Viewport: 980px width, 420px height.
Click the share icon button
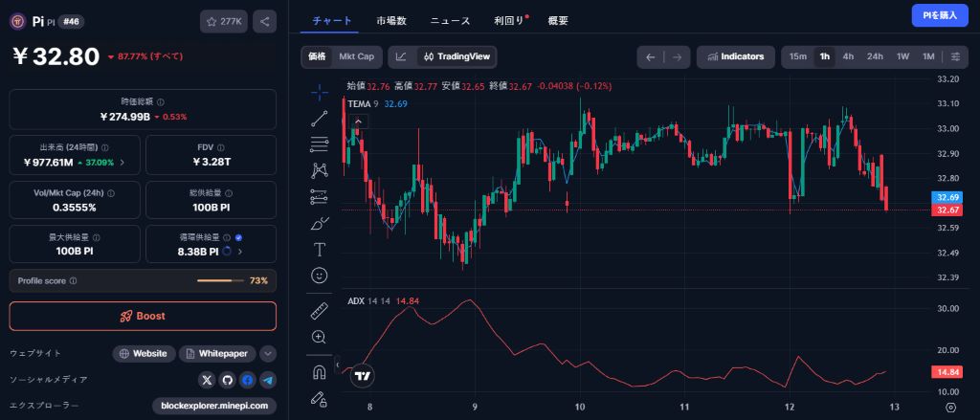264,21
